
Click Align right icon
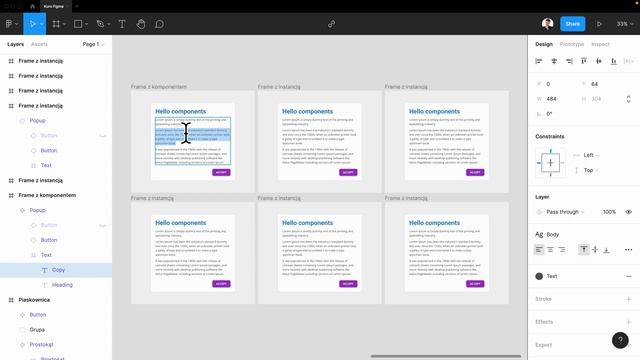569,61
